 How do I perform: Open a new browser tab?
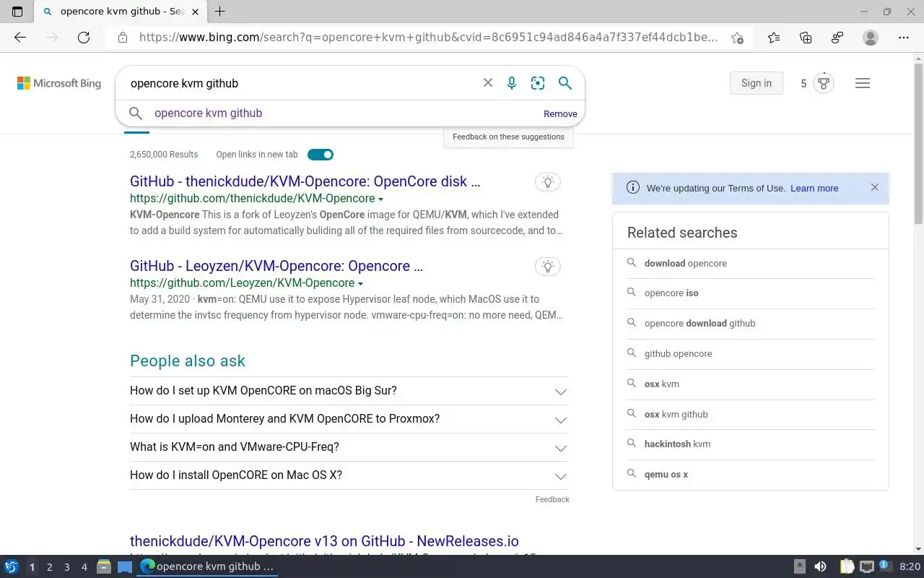point(220,12)
